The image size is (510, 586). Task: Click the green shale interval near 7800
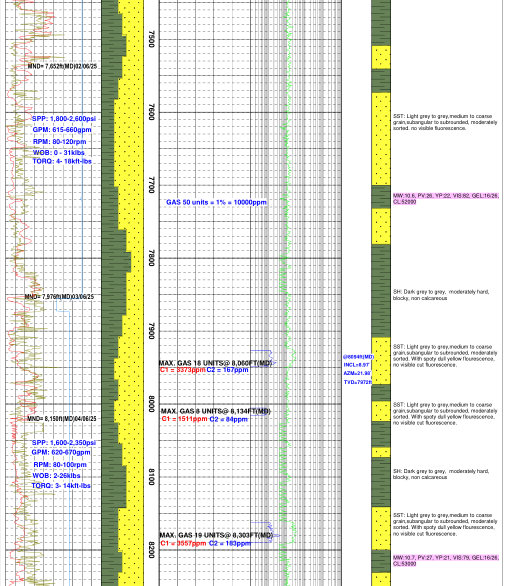381,291
